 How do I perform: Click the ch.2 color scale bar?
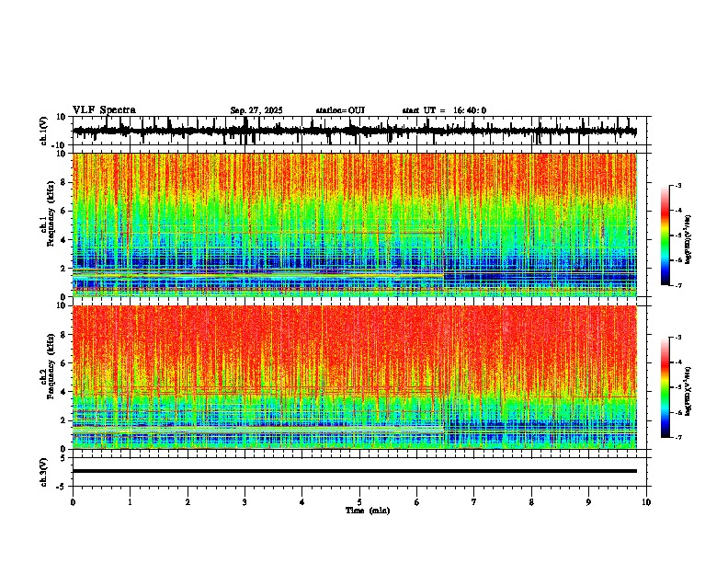point(665,387)
